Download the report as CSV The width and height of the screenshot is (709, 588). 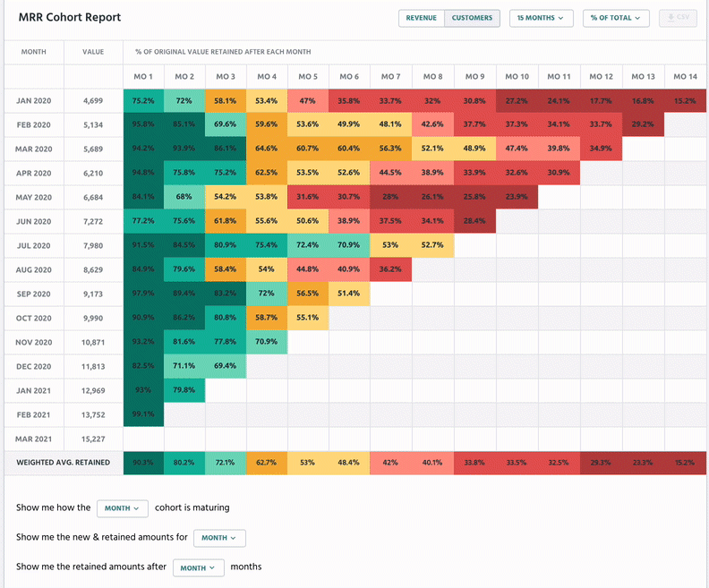[679, 18]
